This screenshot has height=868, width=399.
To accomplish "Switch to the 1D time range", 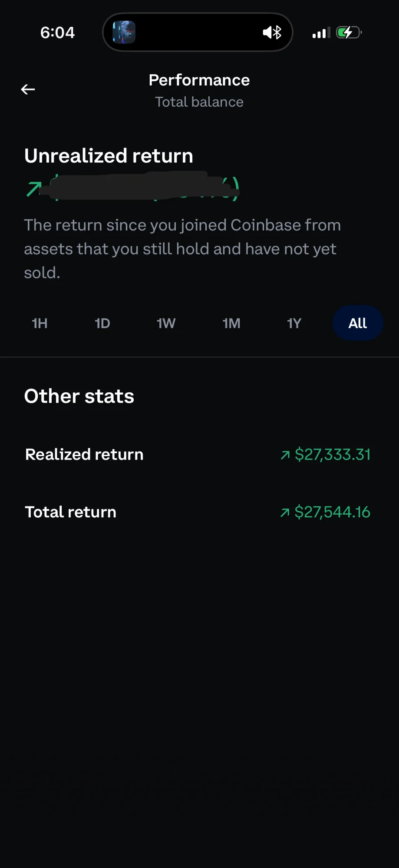I will click(x=102, y=323).
